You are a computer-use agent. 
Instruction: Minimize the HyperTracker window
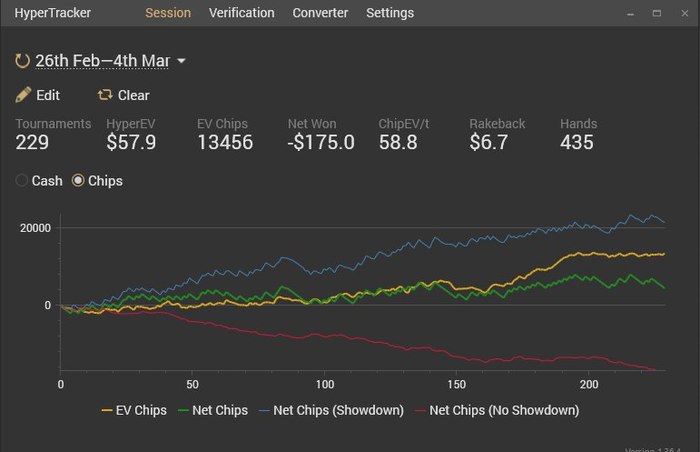[631, 14]
